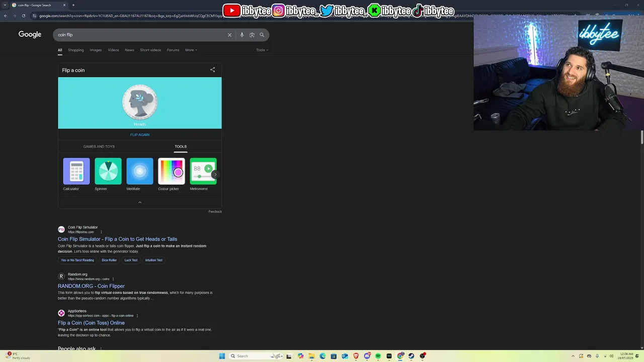Open Spotify from the taskbar
This screenshot has height=362, width=644.
pos(378,356)
